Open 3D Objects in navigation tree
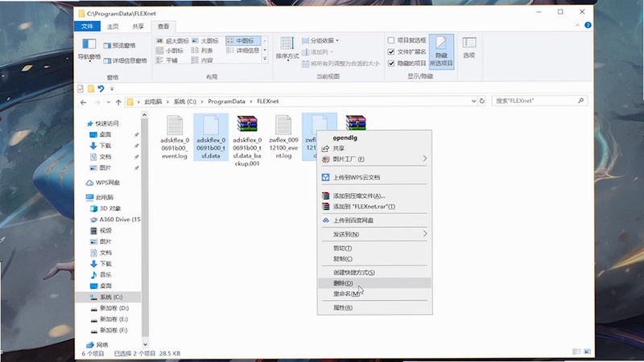The image size is (644, 362). click(x=105, y=208)
